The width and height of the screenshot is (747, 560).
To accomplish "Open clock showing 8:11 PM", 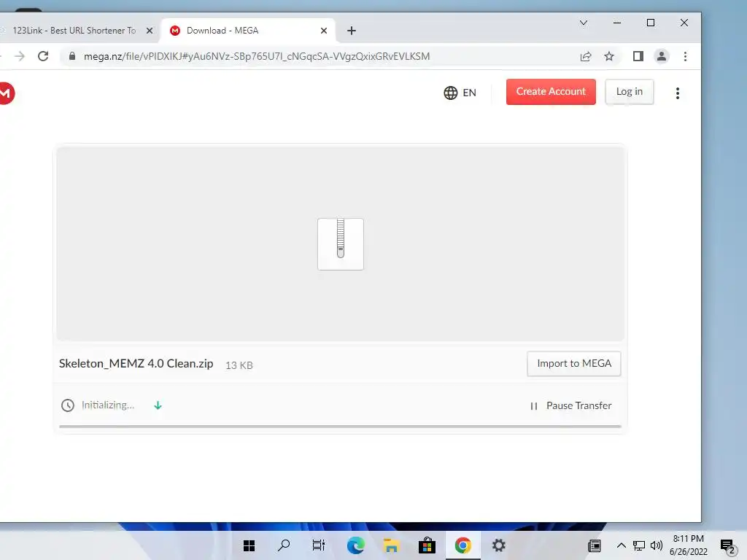I will (688, 545).
